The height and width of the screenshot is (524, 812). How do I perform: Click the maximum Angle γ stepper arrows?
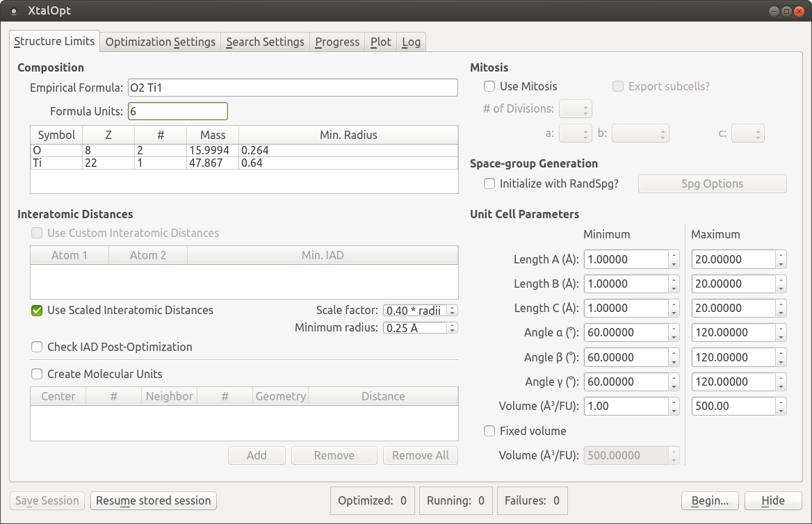click(781, 382)
